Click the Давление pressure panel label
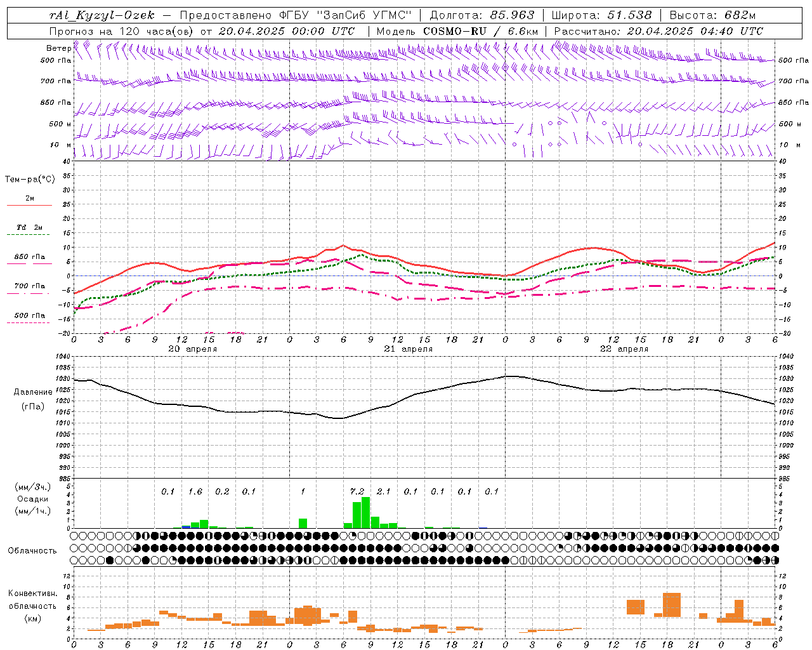The image size is (812, 650). click(x=33, y=392)
